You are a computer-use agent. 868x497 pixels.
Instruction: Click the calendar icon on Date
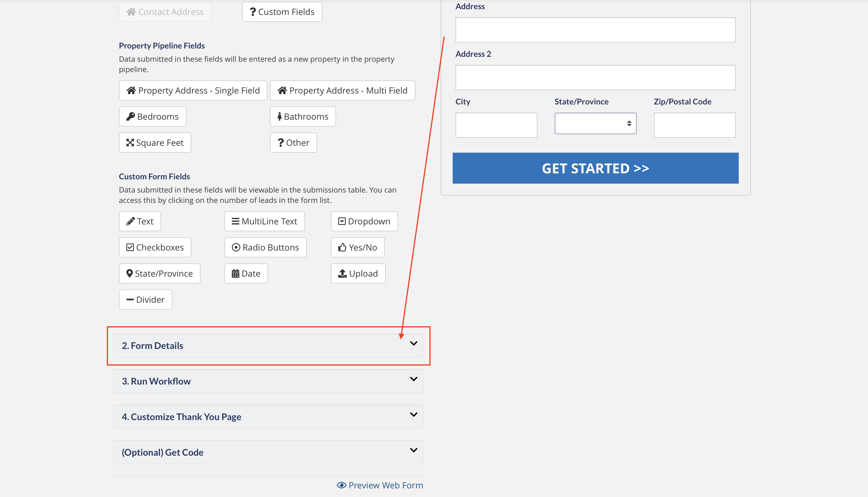click(x=235, y=273)
